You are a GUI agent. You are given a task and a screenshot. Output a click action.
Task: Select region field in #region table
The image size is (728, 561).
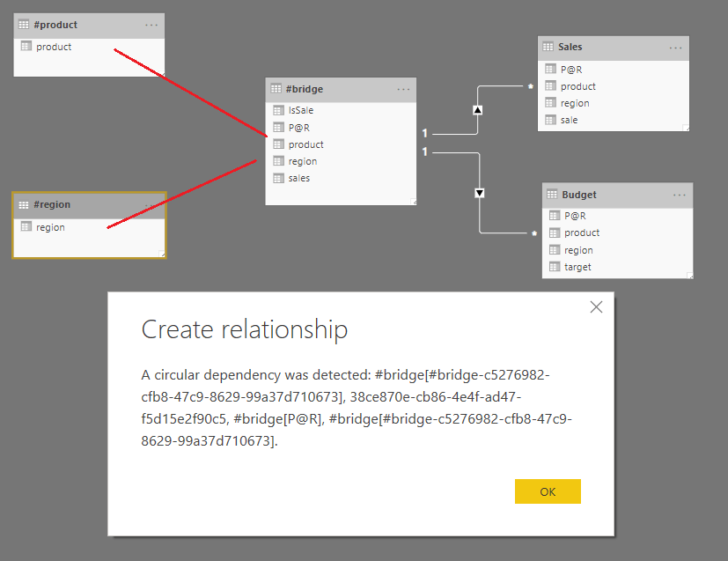tap(50, 227)
